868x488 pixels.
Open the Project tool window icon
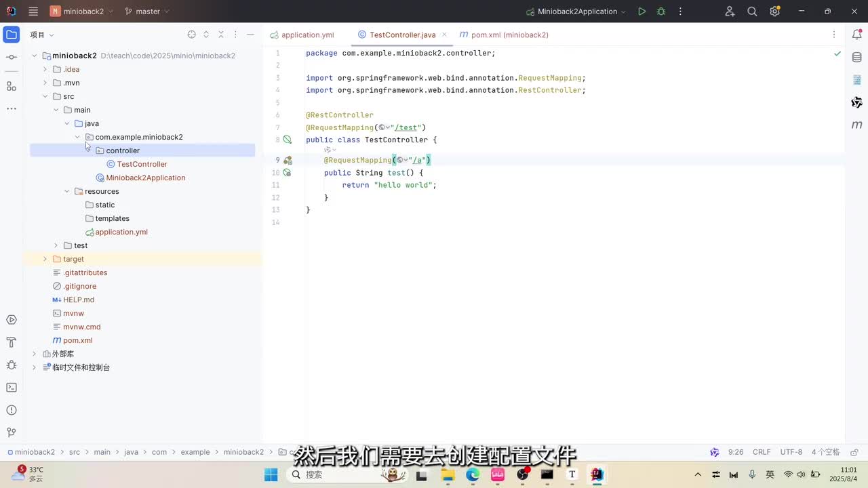(12, 35)
